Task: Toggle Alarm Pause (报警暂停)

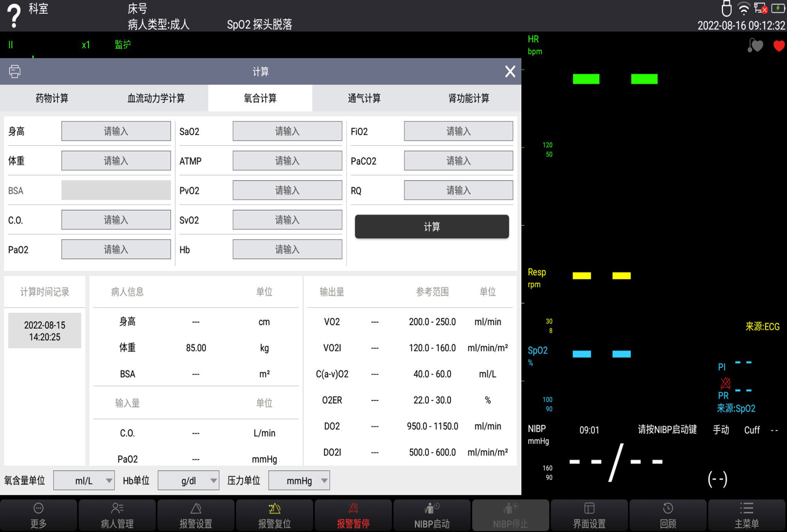Action: click(x=353, y=515)
